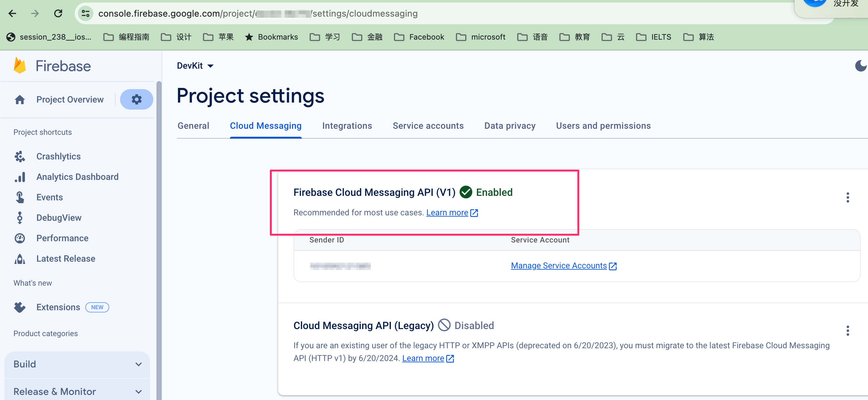Open overflow menu for Firebase Cloud Messaging API
Screen dimensions: 868x400
point(848,197)
